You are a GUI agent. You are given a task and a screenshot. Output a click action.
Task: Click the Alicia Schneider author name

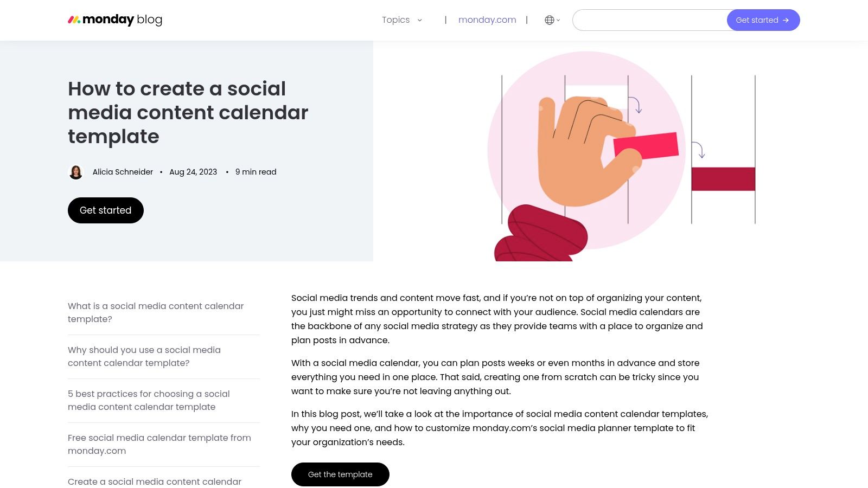click(123, 172)
